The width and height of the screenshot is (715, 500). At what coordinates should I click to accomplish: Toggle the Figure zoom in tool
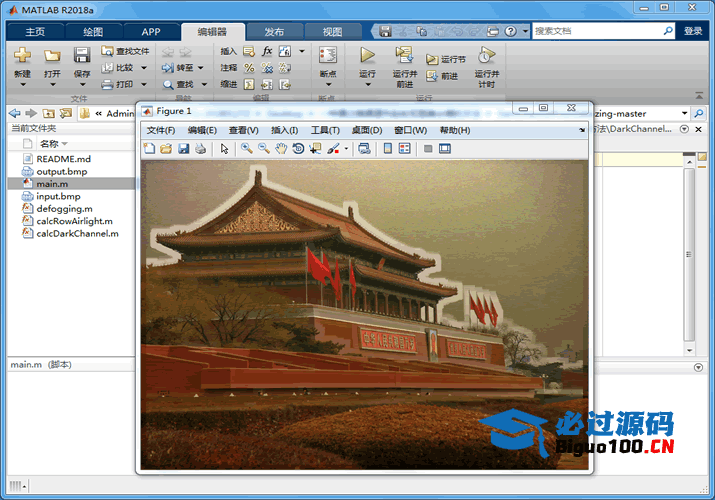click(x=247, y=148)
